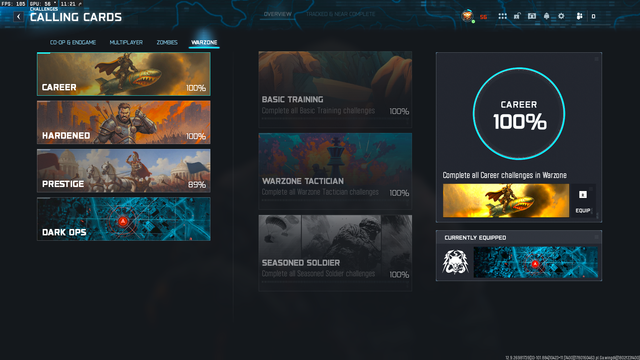The image size is (640, 360).
Task: Click the "Currently Equipped" panel header
Action: pyautogui.click(x=519, y=238)
